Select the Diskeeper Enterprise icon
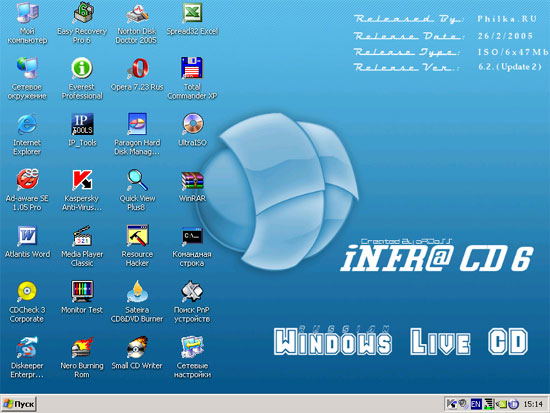Viewport: 550px width, 413px height. pos(27,347)
